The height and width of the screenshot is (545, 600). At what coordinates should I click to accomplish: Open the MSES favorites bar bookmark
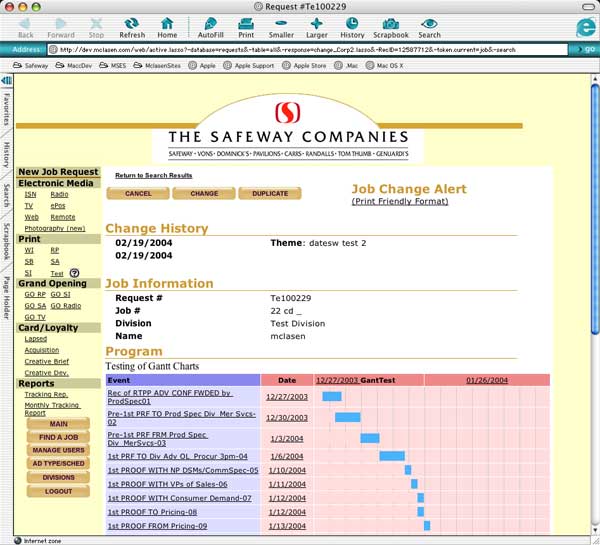tap(113, 65)
